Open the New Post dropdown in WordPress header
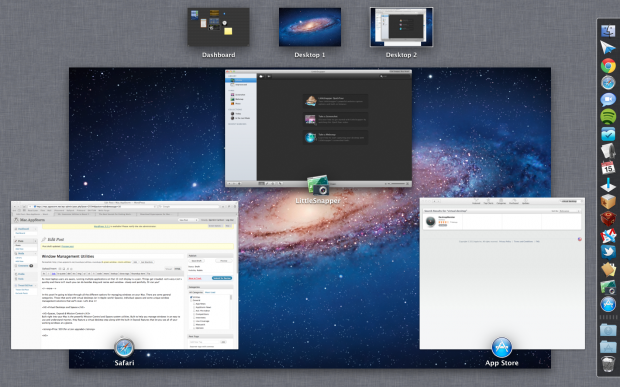Image resolution: width=620 pixels, height=387 pixels. [x=188, y=220]
